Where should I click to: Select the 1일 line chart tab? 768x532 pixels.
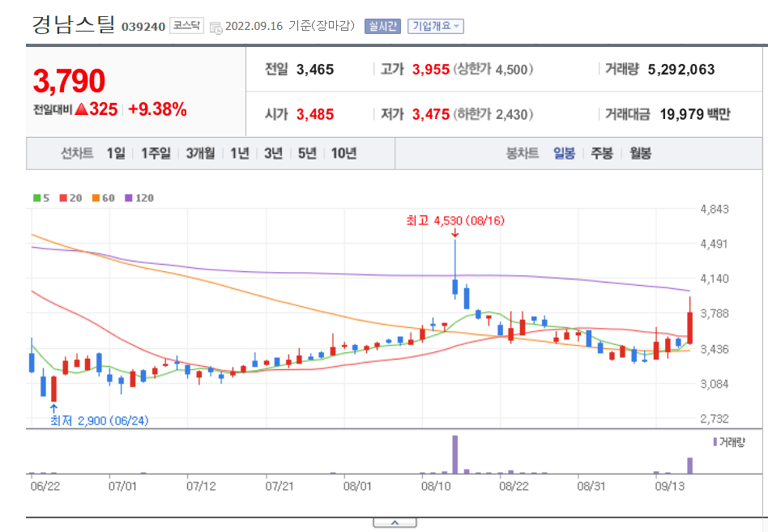[116, 153]
